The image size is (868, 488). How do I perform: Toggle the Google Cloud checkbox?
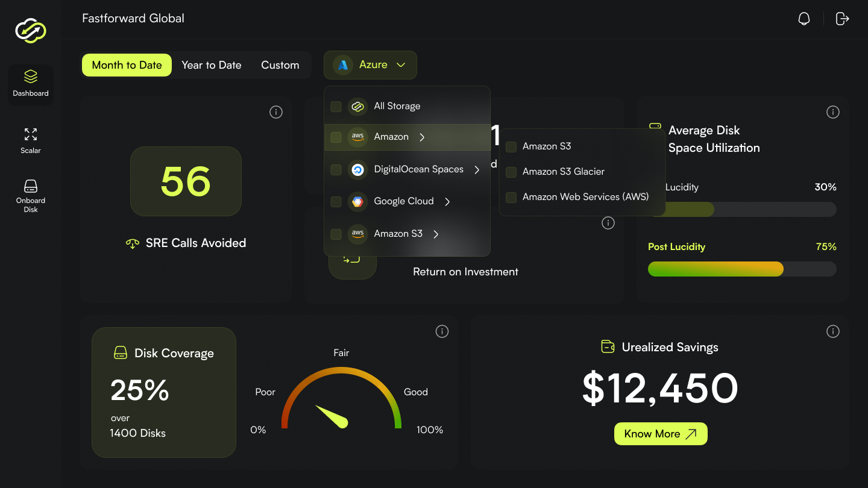[x=336, y=202]
